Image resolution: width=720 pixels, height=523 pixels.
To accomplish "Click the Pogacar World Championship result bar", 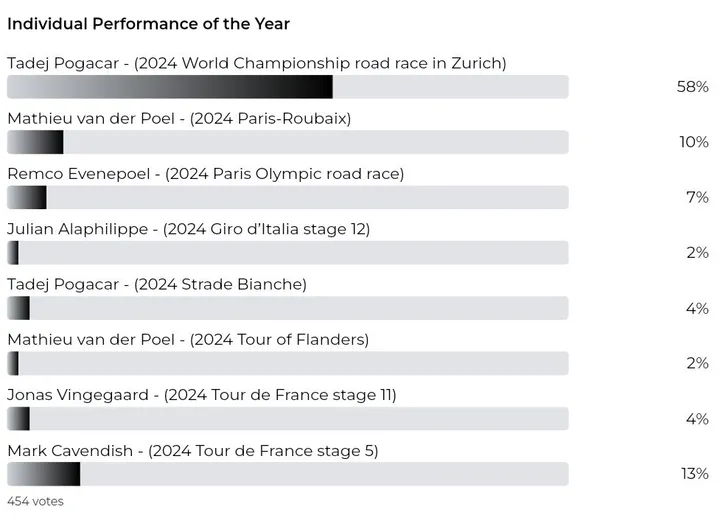I will (287, 87).
